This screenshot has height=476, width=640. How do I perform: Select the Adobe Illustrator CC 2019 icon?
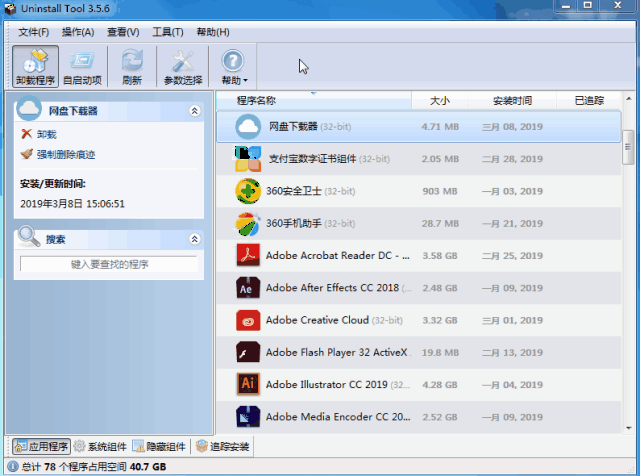click(248, 384)
